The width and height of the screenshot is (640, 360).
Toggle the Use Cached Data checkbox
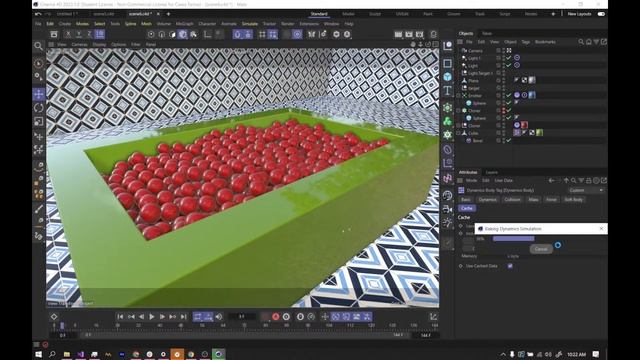click(x=510, y=266)
